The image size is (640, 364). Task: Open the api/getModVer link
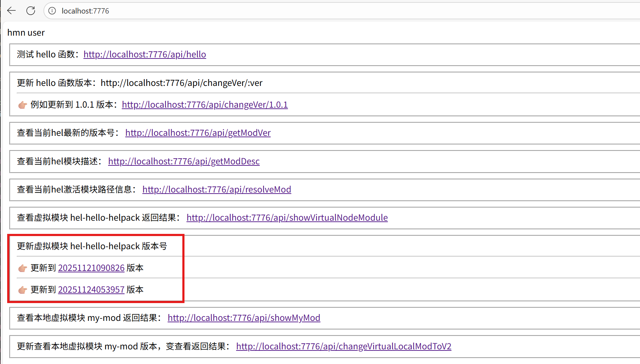pyautogui.click(x=198, y=133)
